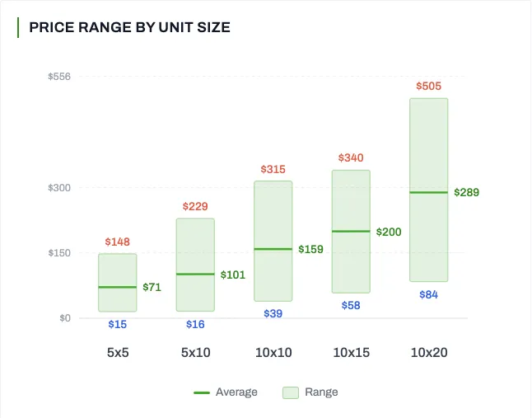Select the 5x5 axis label
Viewport: 532px width, 418px height.
tap(117, 352)
